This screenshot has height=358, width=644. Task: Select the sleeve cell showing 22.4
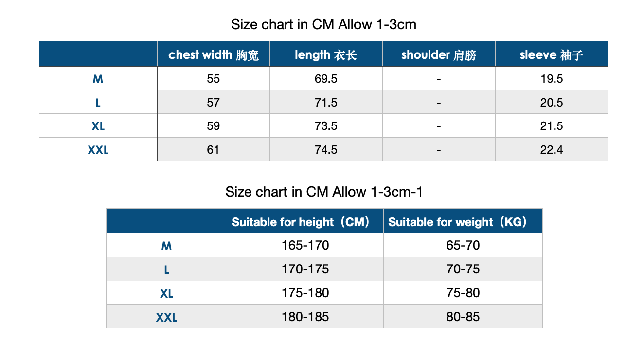(552, 149)
